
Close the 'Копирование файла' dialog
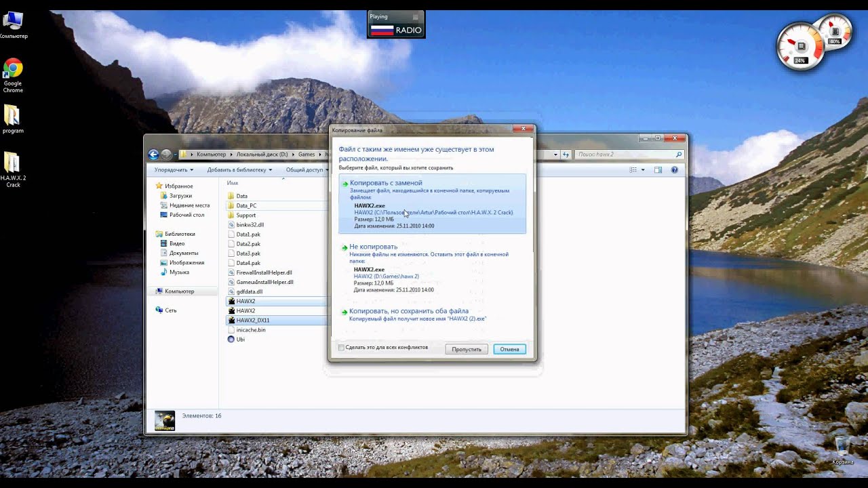[522, 128]
